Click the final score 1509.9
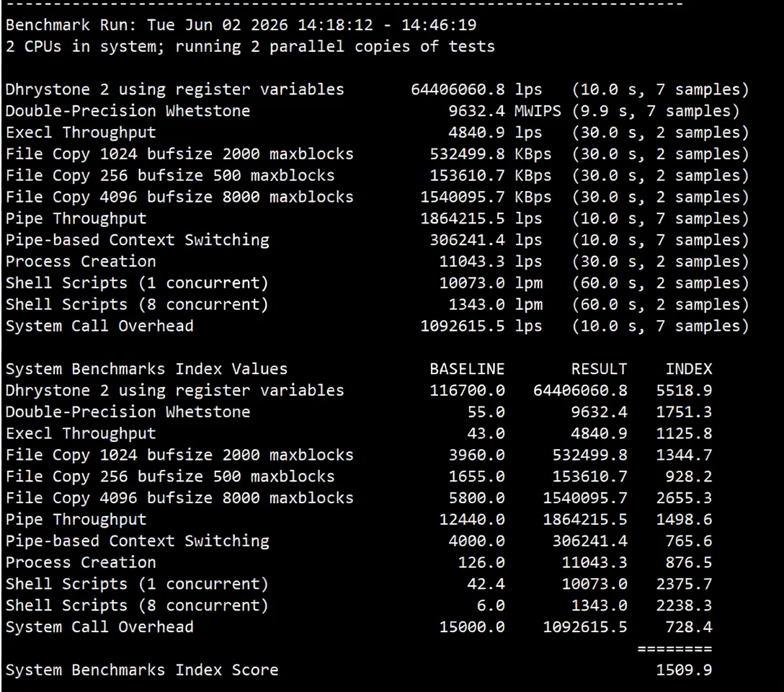 [x=684, y=670]
